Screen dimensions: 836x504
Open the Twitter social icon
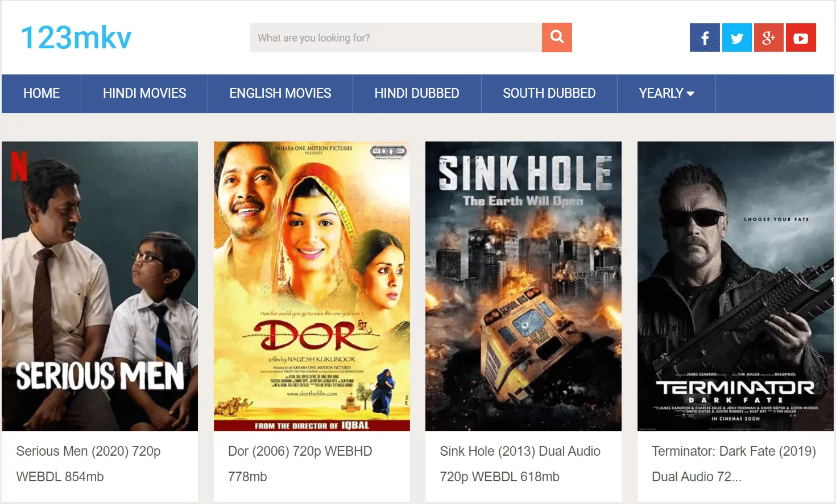point(736,38)
